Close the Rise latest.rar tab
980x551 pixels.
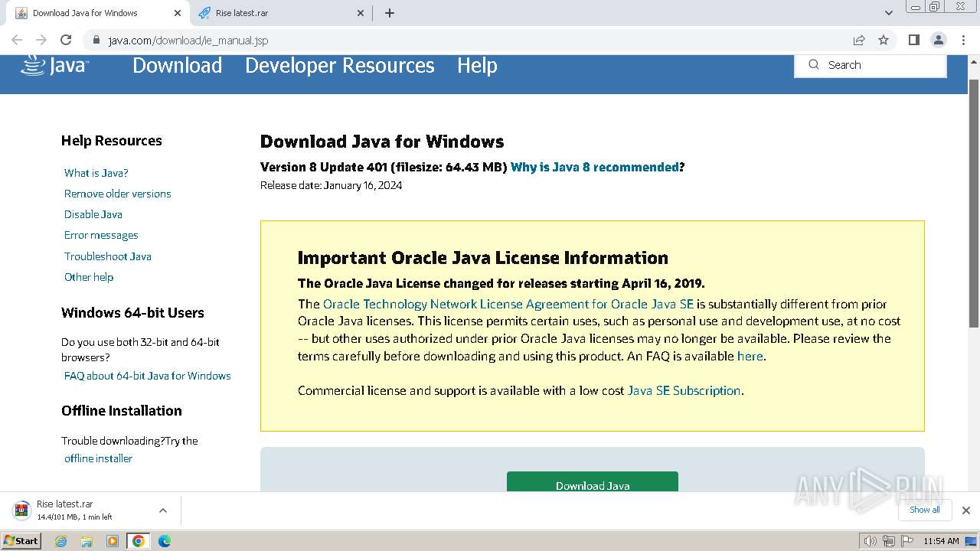[x=361, y=13]
